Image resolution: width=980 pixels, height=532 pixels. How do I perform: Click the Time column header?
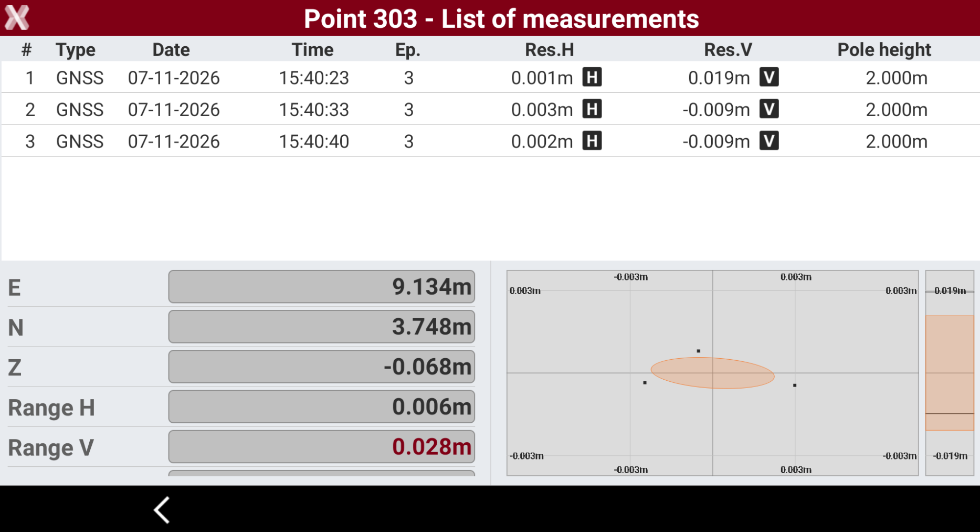click(x=313, y=50)
